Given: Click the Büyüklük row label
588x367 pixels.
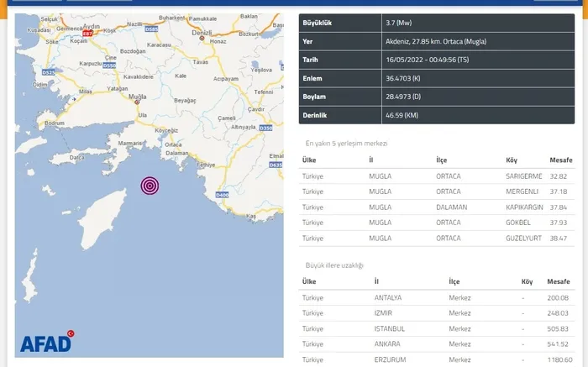Looking at the screenshot, I should (318, 23).
